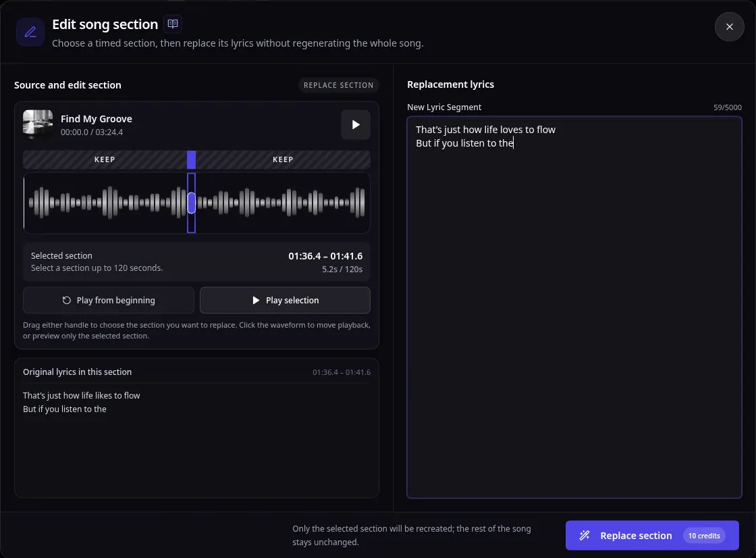The height and width of the screenshot is (558, 756).
Task: Click the Play from beginning button
Action: pos(109,300)
